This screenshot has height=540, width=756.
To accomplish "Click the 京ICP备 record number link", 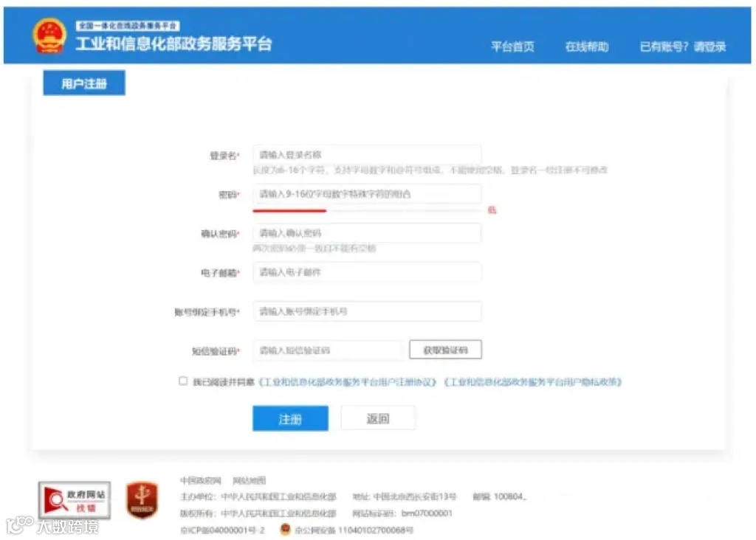I will 222,530.
